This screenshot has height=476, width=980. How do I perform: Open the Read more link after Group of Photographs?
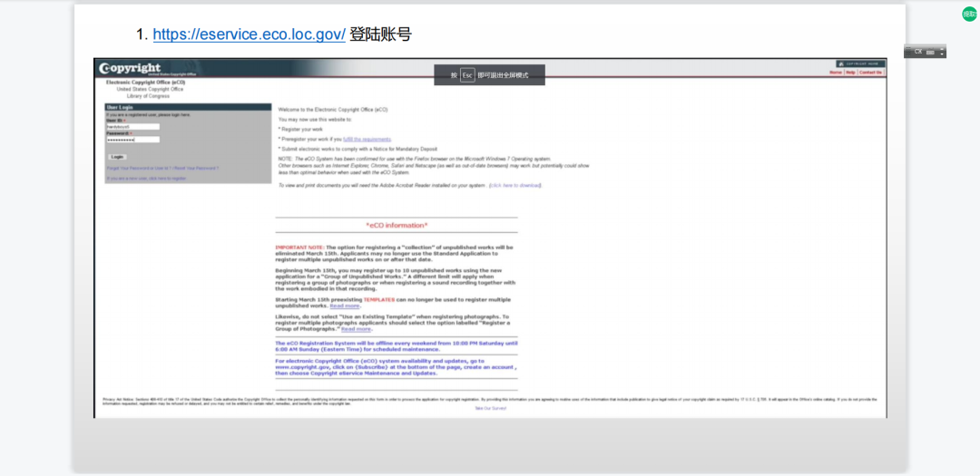click(357, 329)
